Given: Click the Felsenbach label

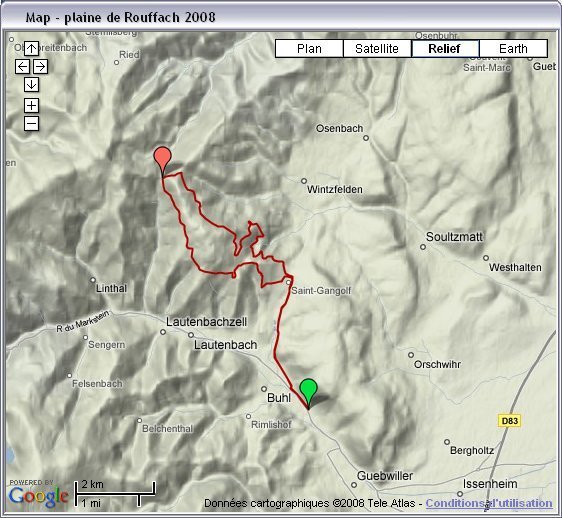Looking at the screenshot, I should click(97, 384).
